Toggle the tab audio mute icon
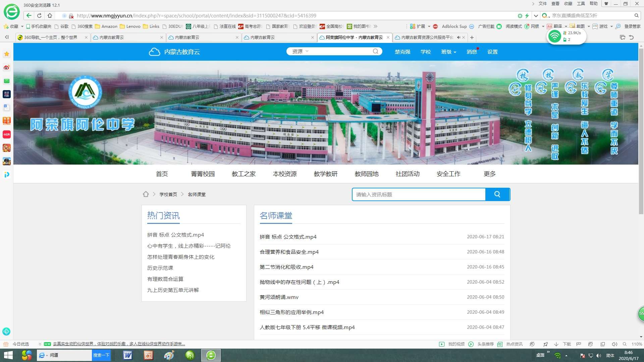 (458, 38)
